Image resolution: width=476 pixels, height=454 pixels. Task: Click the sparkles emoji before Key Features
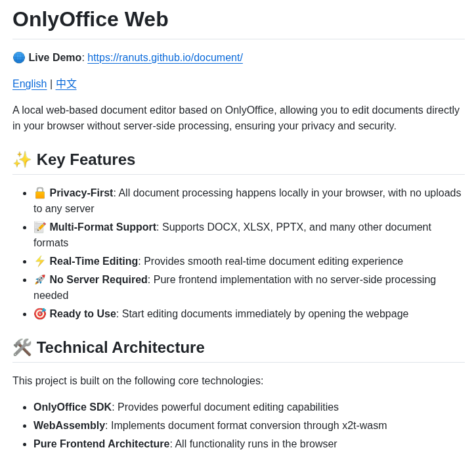tap(22, 160)
